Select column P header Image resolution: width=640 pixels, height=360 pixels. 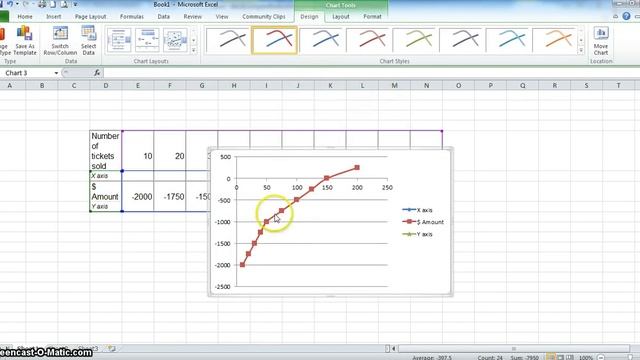(x=490, y=86)
